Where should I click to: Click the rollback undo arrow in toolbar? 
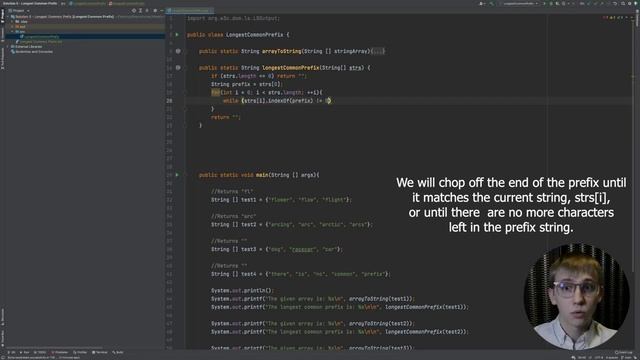click(x=615, y=3)
